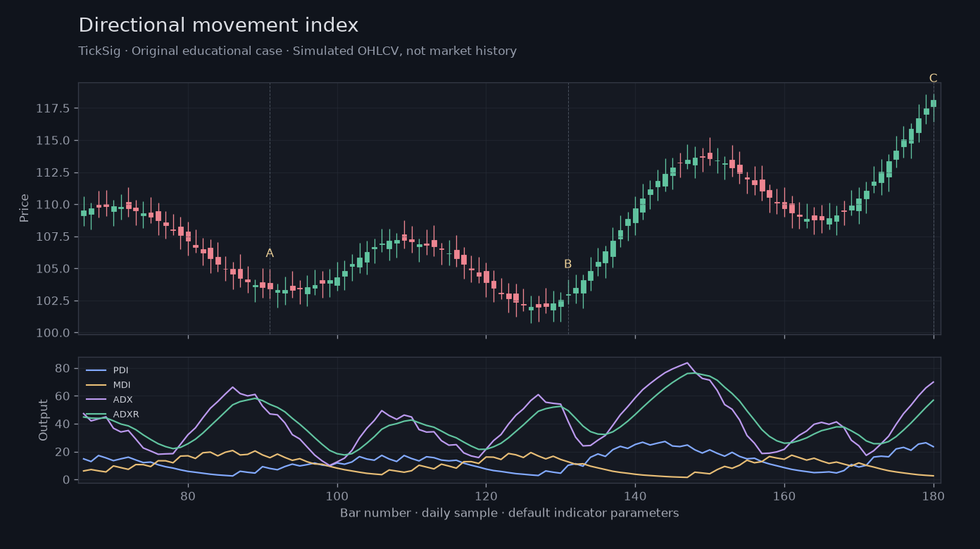This screenshot has height=549, width=980.
Task: Click bar number 80 on x-axis
Action: click(x=188, y=496)
